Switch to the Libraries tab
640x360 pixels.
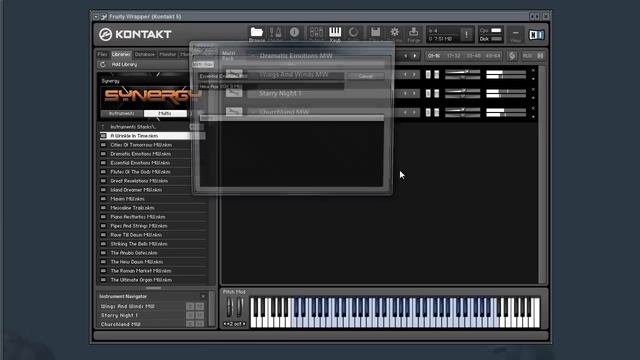tap(121, 54)
